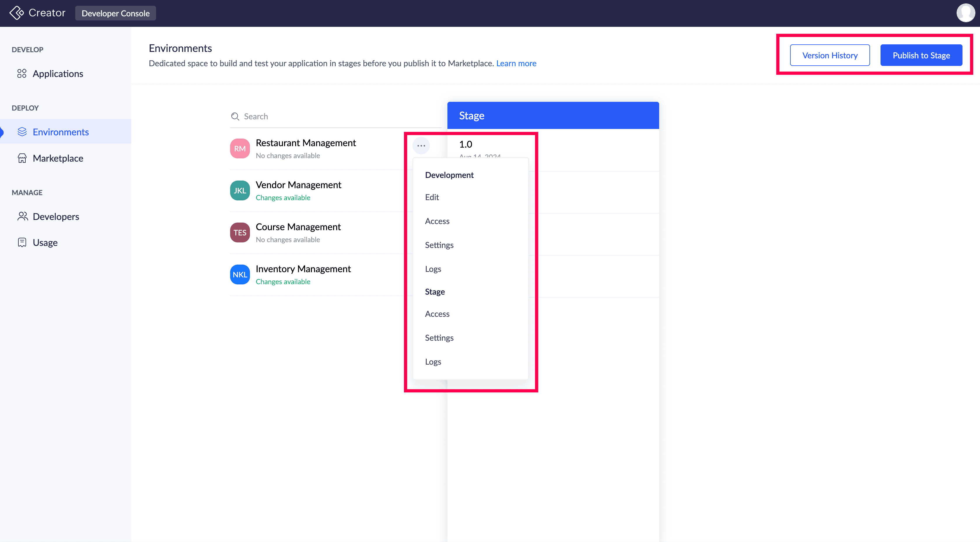Select Access under Stage section
980x542 pixels.
[x=437, y=314]
